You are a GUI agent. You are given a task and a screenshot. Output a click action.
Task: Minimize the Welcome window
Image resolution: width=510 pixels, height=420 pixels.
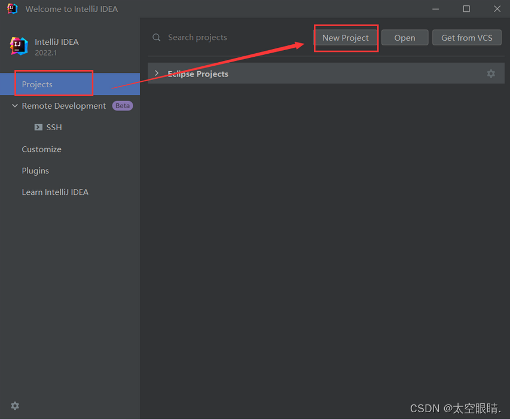coord(435,9)
